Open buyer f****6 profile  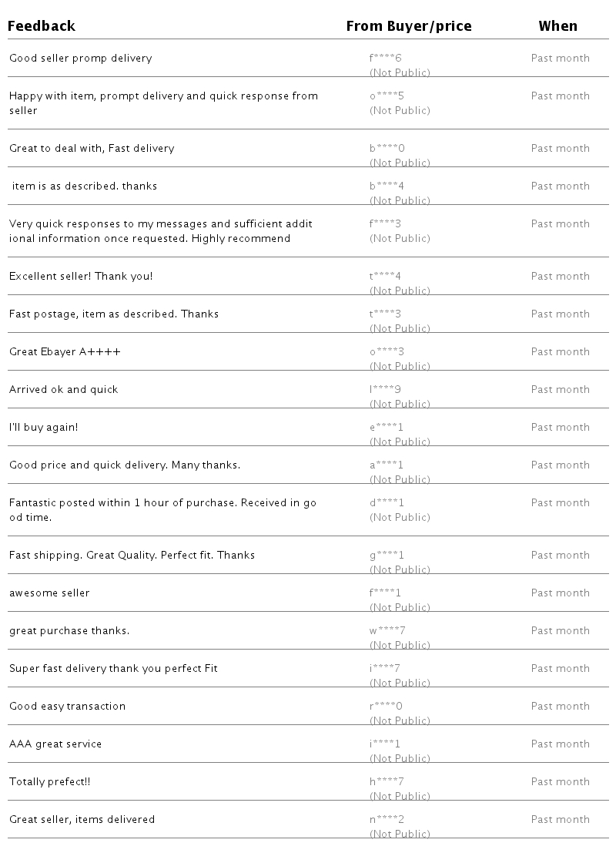[x=386, y=59]
